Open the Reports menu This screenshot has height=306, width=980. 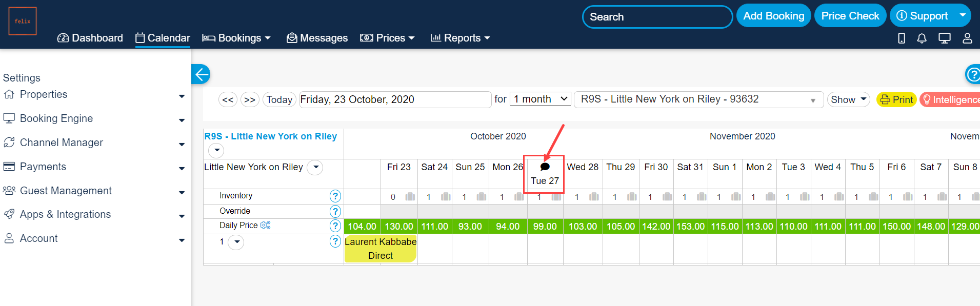coord(461,38)
